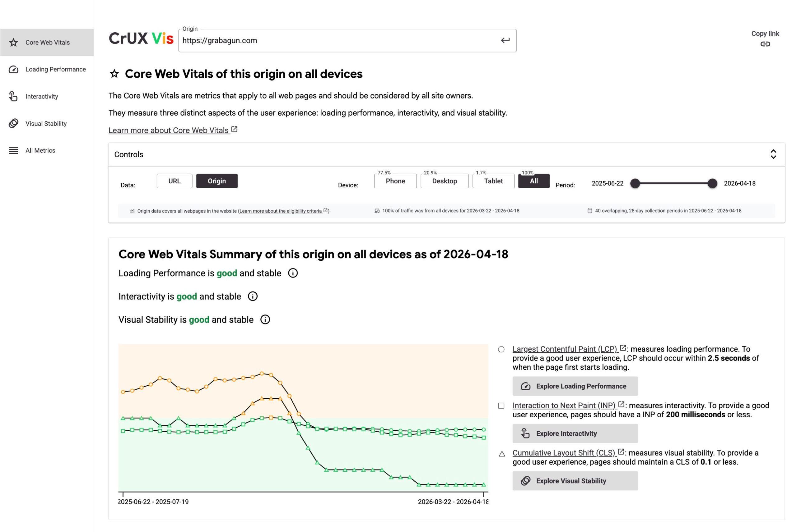Open the info tooltip next to Loading Performance summary
The width and height of the screenshot is (801, 532).
293,273
